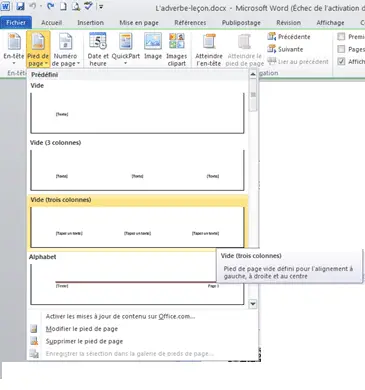Image resolution: width=365 pixels, height=390 pixels.
Task: Expand the Numéro de page dropdown
Action: (66, 49)
